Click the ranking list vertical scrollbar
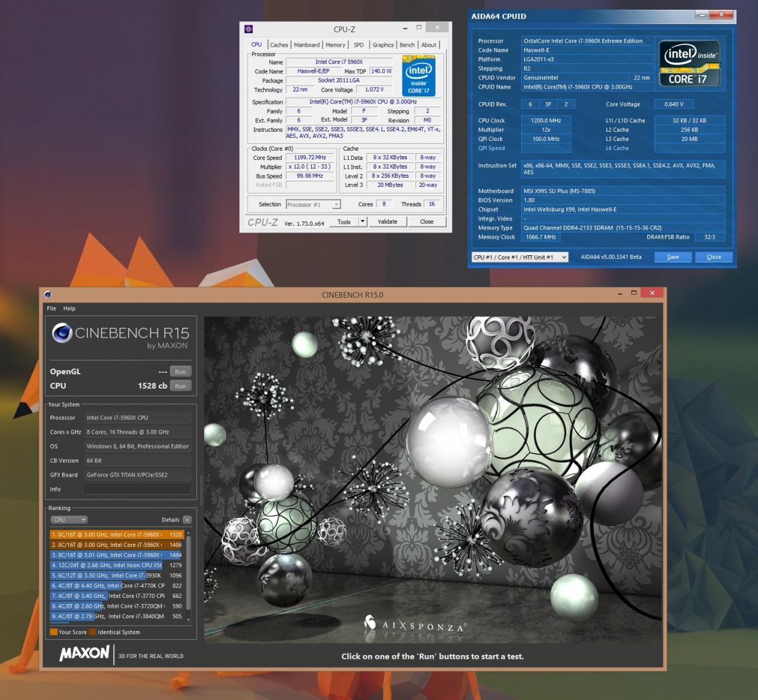 point(188,573)
